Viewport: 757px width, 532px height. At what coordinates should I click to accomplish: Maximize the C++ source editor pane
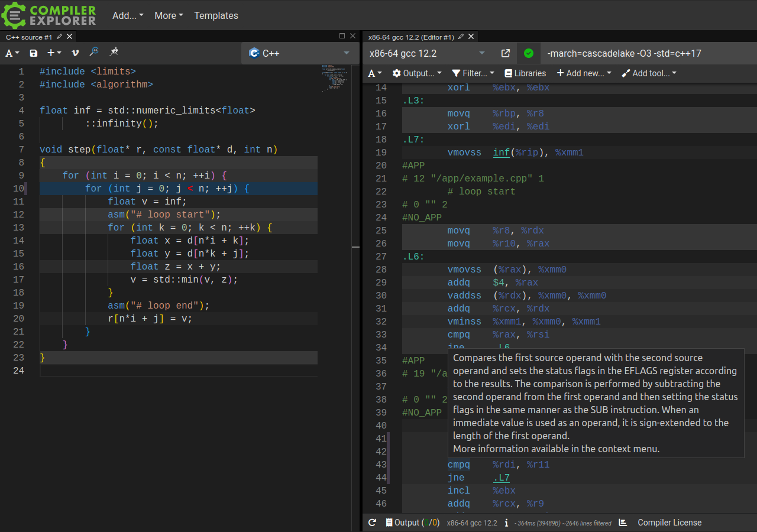342,37
